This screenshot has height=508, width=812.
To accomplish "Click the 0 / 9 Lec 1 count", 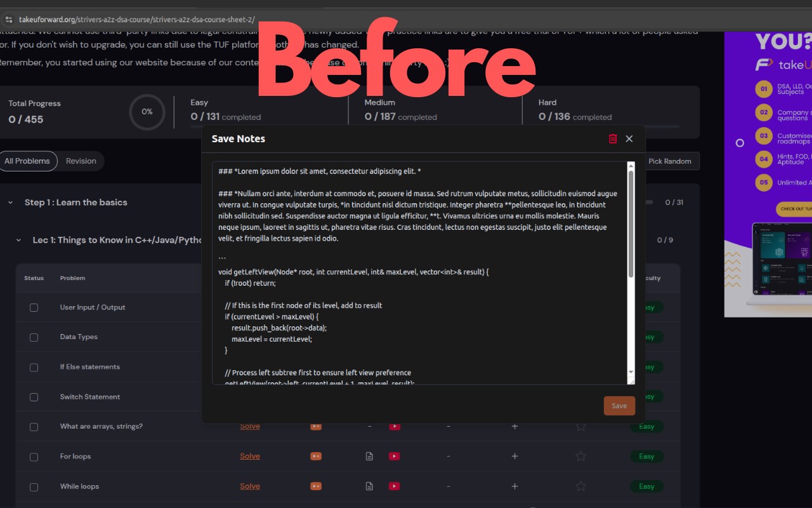I will pyautogui.click(x=665, y=240).
